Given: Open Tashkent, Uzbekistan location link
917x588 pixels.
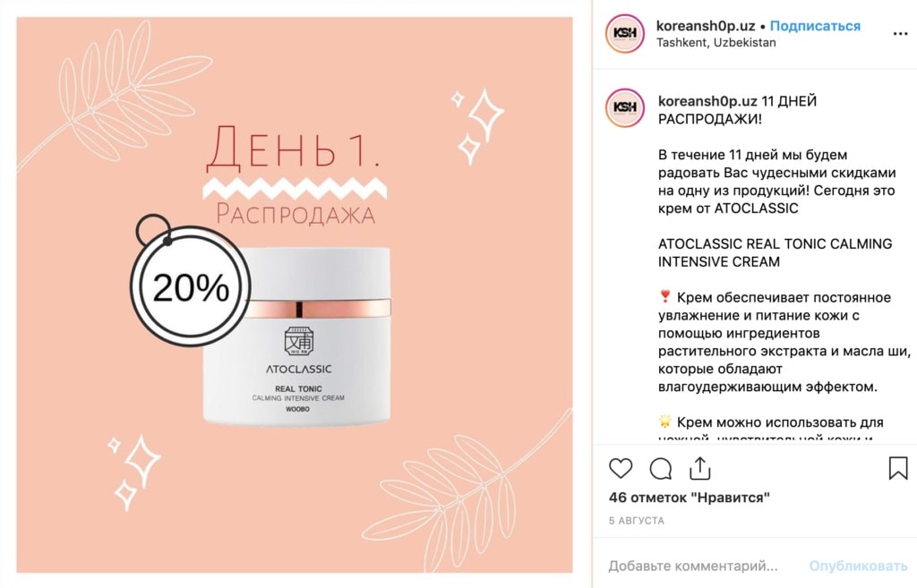Looking at the screenshot, I should point(716,43).
